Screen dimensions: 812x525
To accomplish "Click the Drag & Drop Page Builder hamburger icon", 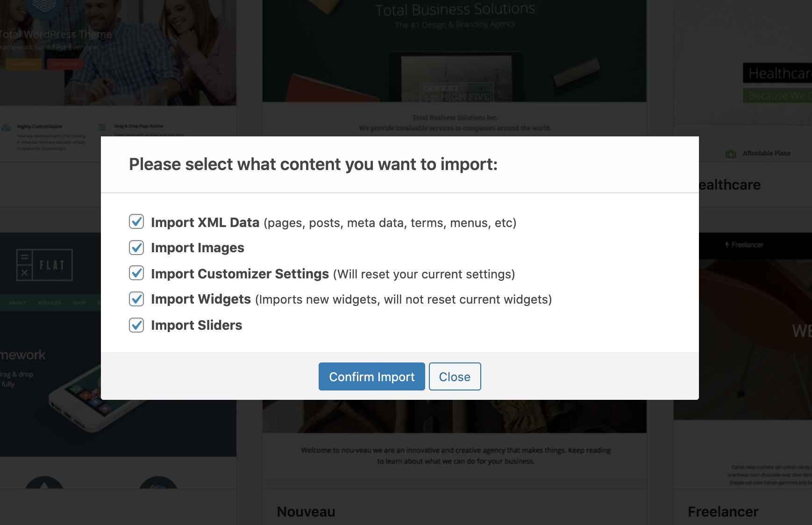I will click(x=102, y=127).
